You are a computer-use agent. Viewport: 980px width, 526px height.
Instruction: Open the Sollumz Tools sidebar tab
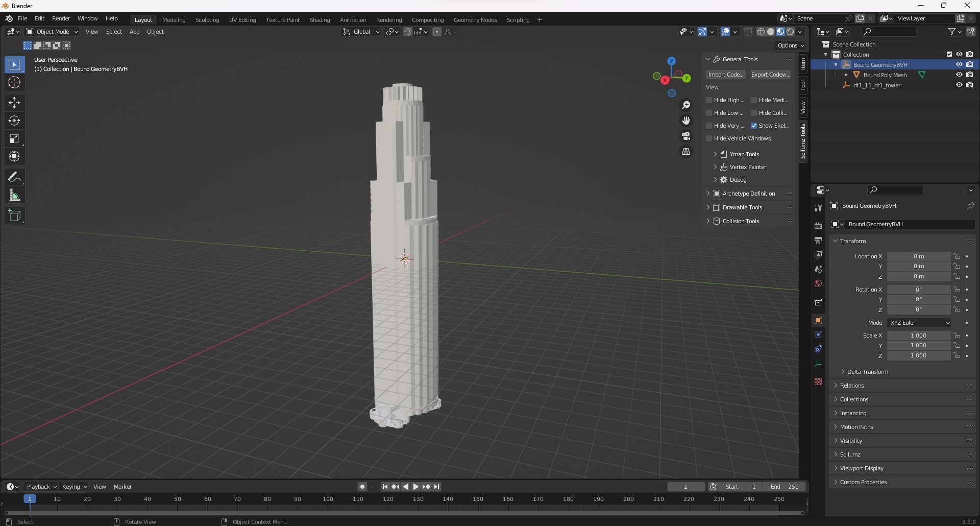click(803, 141)
